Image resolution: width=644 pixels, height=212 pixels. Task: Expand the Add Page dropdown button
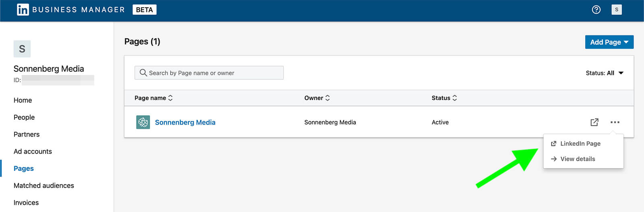pos(609,42)
